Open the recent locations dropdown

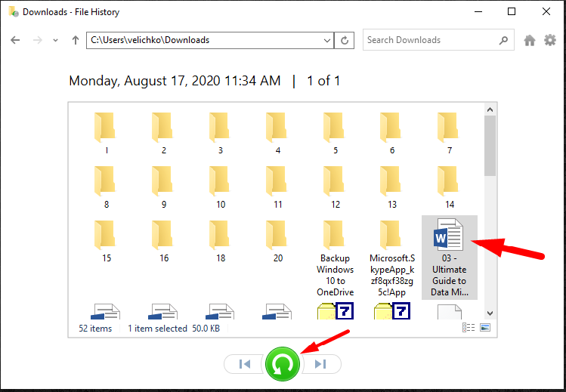(55, 40)
